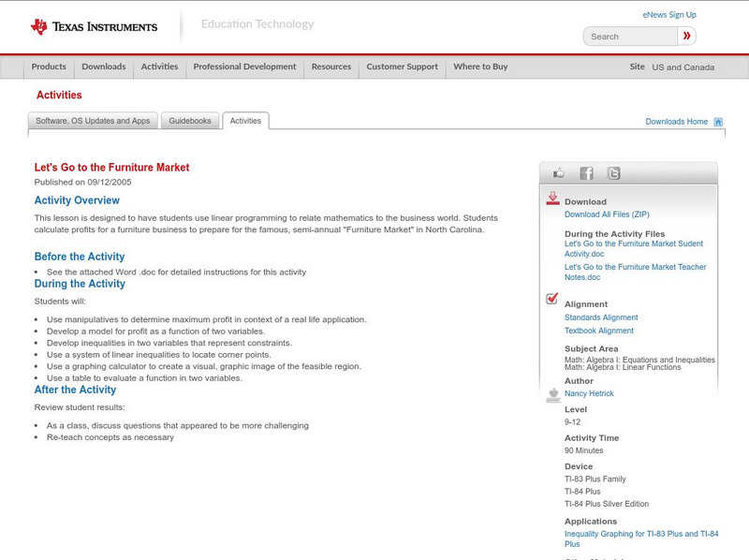Click the Author stamp icon

click(552, 395)
